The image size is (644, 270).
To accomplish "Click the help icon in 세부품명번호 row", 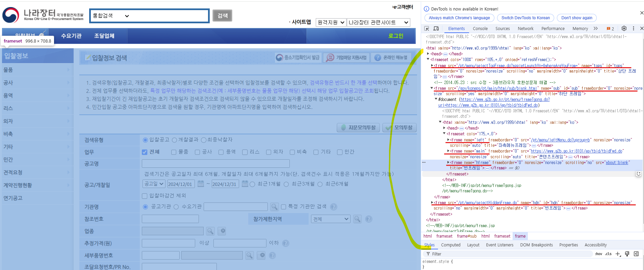I will pos(273,255).
